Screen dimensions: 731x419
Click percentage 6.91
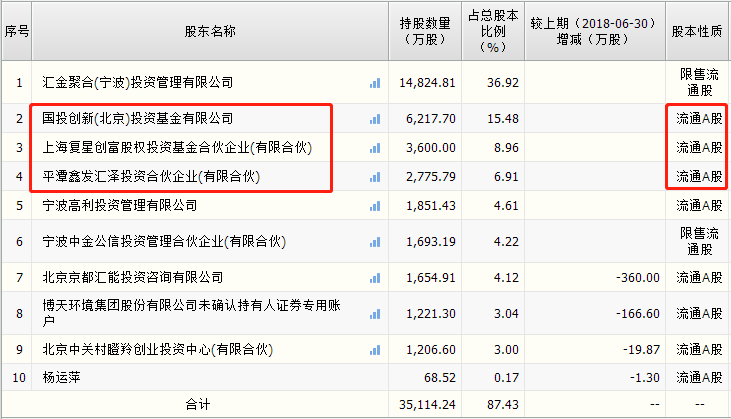pyautogui.click(x=506, y=177)
